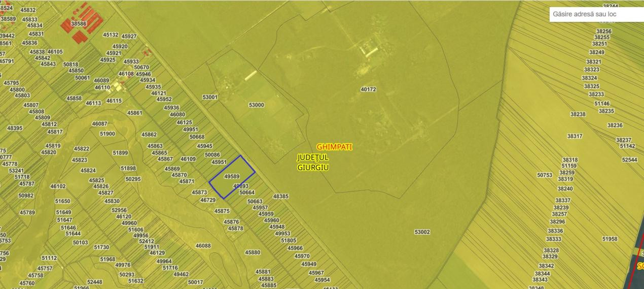This screenshot has height=289, width=644.
Task: Click parcel number 51958
Action: (610, 239)
